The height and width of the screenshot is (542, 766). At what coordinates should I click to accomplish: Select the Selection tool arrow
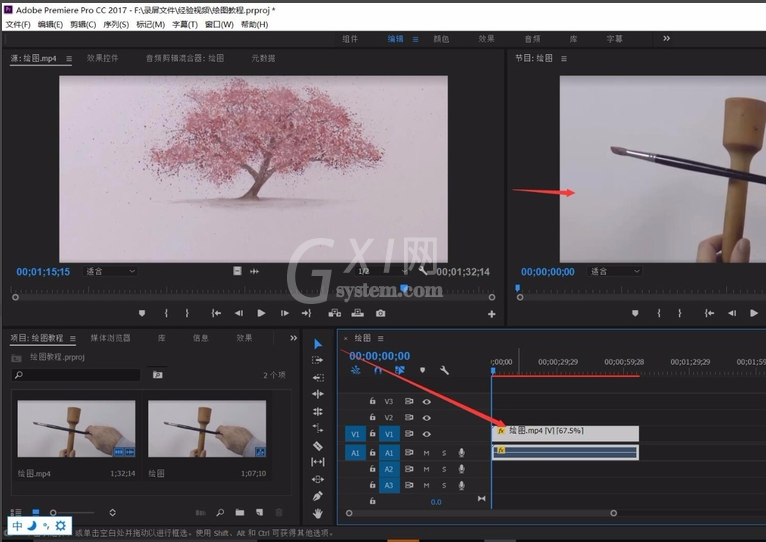point(318,344)
